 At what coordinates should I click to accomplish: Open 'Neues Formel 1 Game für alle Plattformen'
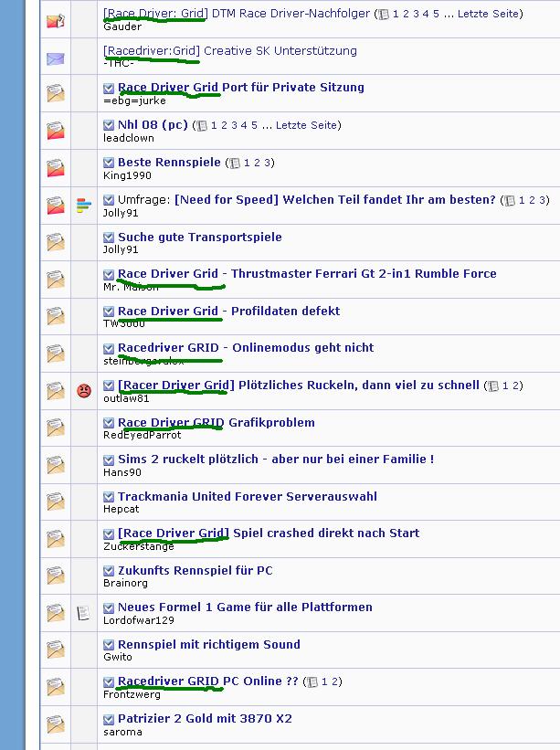245,607
